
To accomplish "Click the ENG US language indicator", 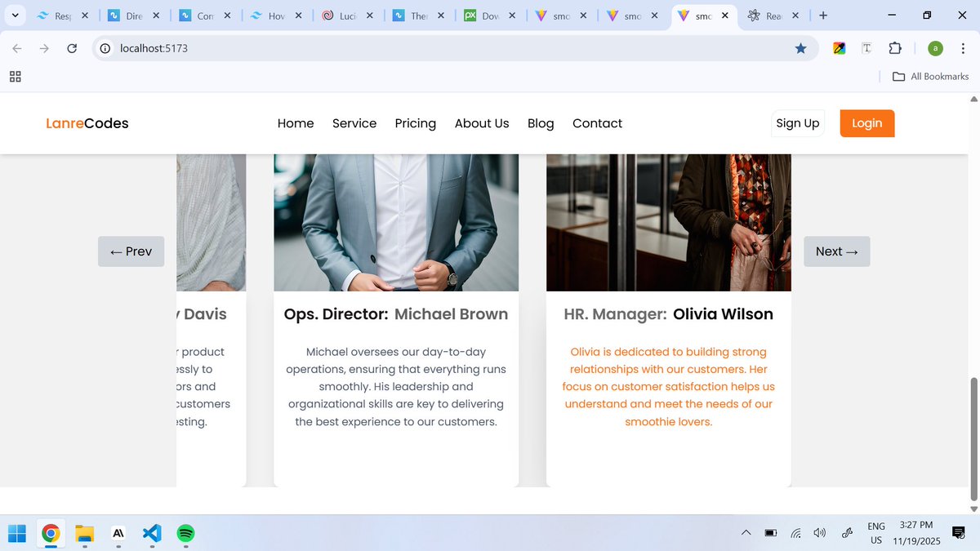I will (875, 533).
